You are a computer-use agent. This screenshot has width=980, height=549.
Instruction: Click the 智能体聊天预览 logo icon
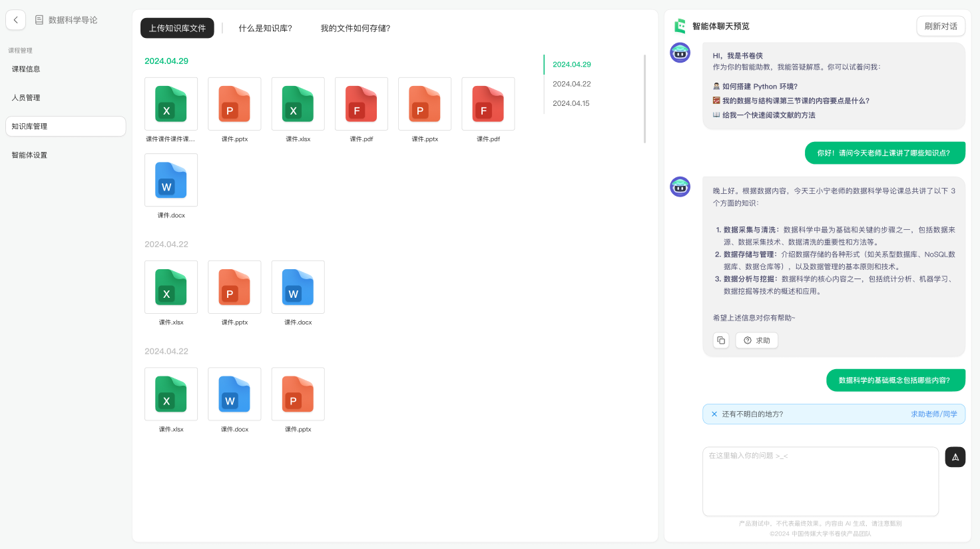(x=680, y=27)
